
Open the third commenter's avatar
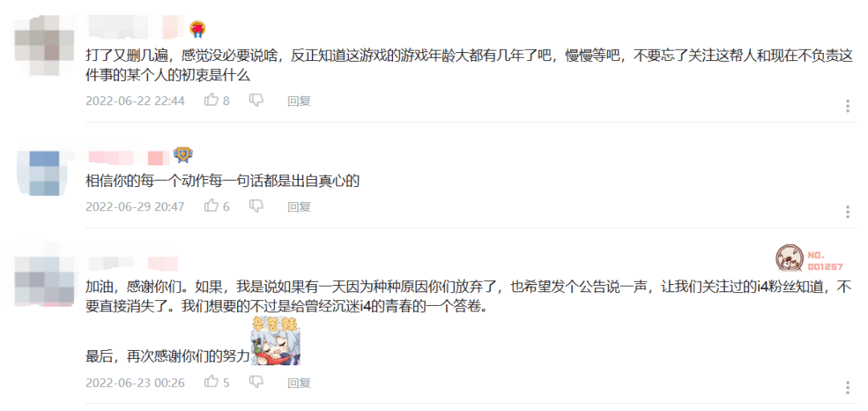[44, 279]
